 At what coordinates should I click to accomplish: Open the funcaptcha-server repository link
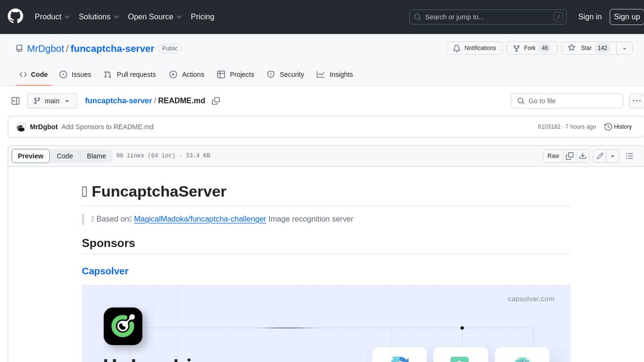click(112, 48)
